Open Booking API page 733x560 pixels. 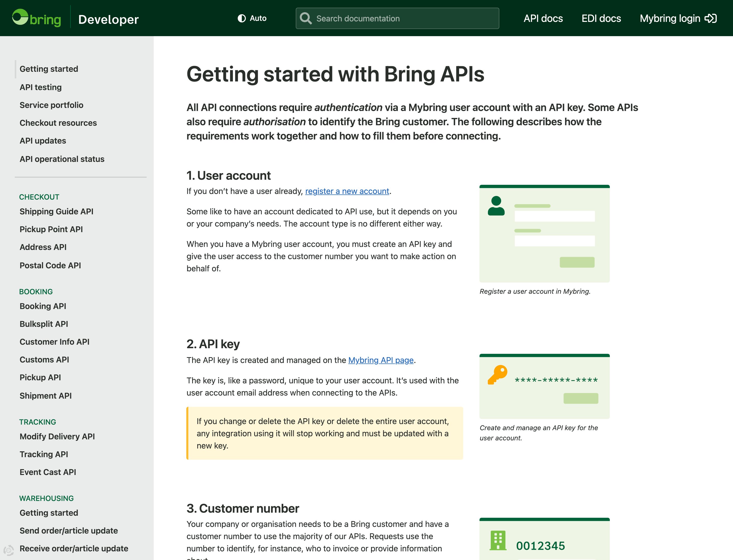point(43,306)
